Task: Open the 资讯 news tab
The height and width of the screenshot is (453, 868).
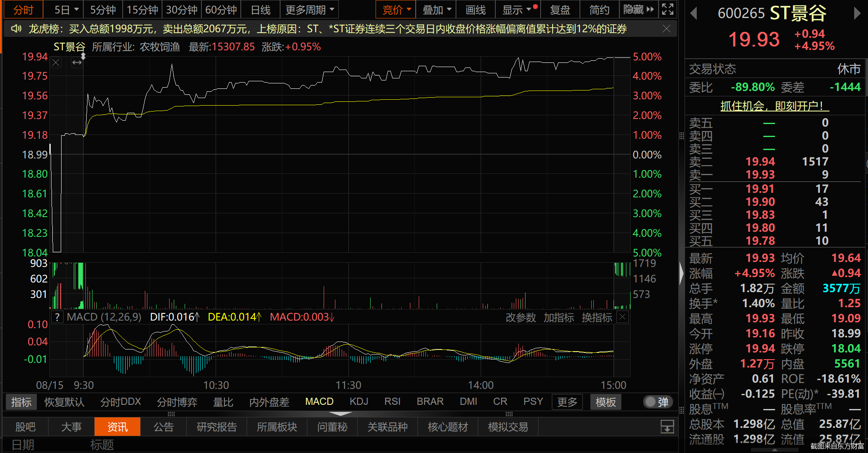Action: click(x=118, y=427)
